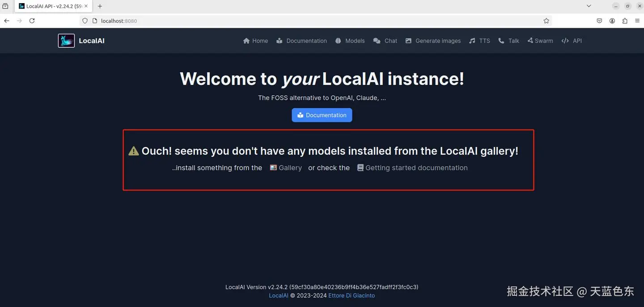Open the browser hamburger menu
The image size is (644, 307).
pyautogui.click(x=637, y=21)
